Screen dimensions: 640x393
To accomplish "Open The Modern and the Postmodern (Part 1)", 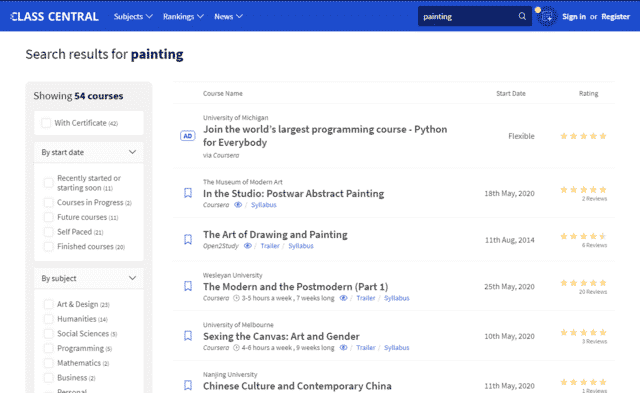I will [296, 286].
